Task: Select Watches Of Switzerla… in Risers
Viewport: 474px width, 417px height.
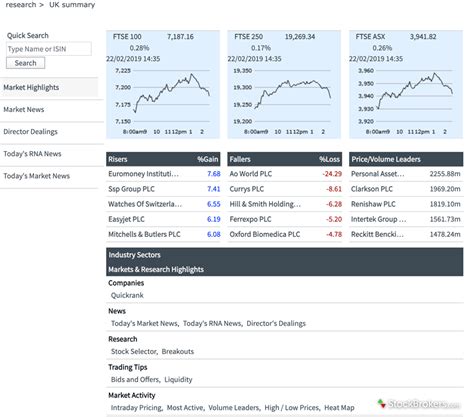Action: tap(145, 204)
